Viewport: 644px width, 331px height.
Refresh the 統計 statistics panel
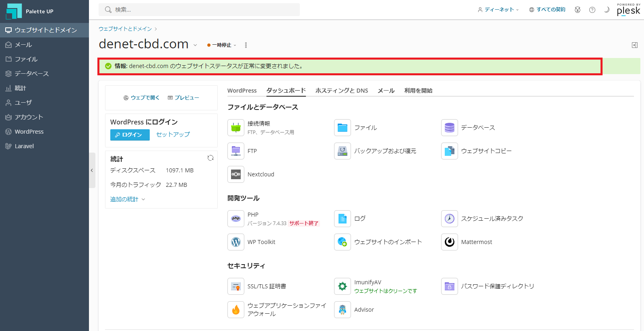211,158
